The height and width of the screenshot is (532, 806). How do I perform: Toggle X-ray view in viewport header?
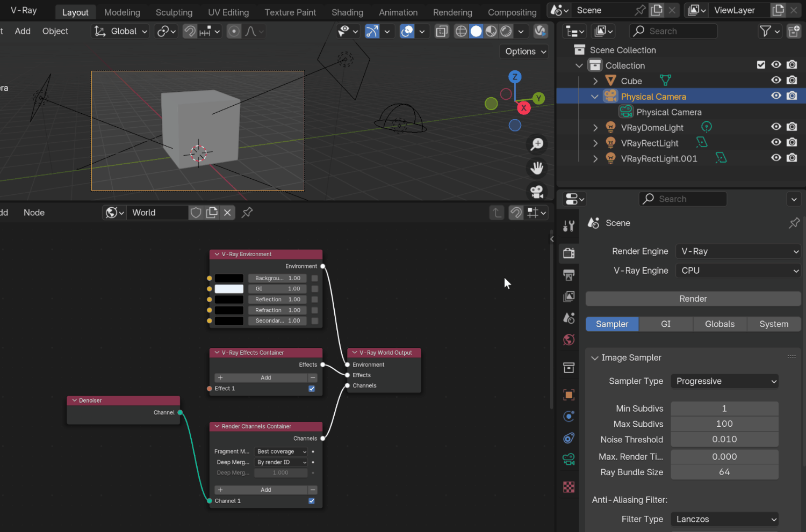[442, 31]
